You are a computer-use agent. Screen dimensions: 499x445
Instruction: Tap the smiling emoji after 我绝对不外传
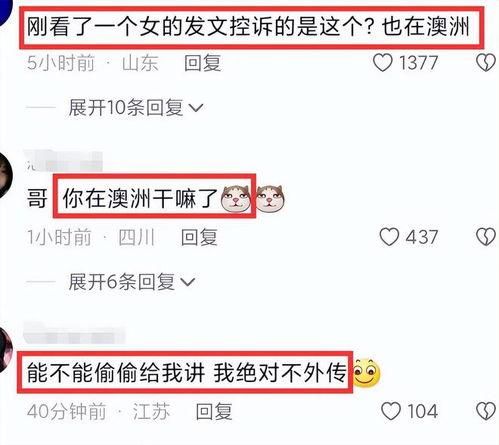pos(366,373)
